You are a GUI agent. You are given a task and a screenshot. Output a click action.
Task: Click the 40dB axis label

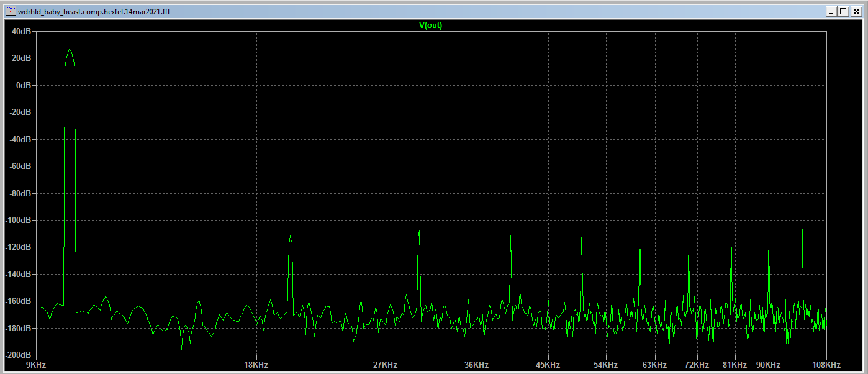coord(22,31)
